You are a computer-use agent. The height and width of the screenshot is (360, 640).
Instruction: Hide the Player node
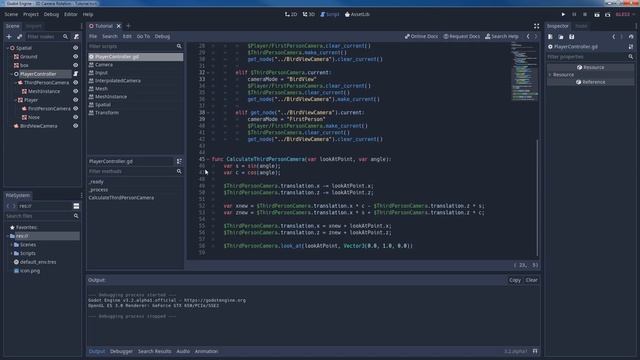coord(76,100)
